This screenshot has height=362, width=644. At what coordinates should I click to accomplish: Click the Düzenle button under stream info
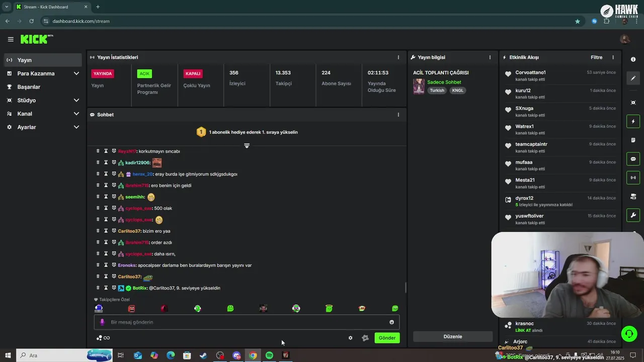tap(453, 336)
